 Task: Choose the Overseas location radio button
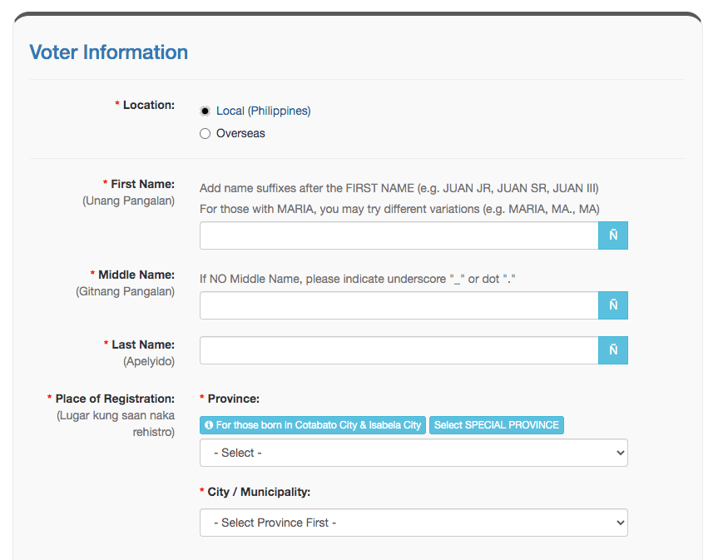click(206, 133)
